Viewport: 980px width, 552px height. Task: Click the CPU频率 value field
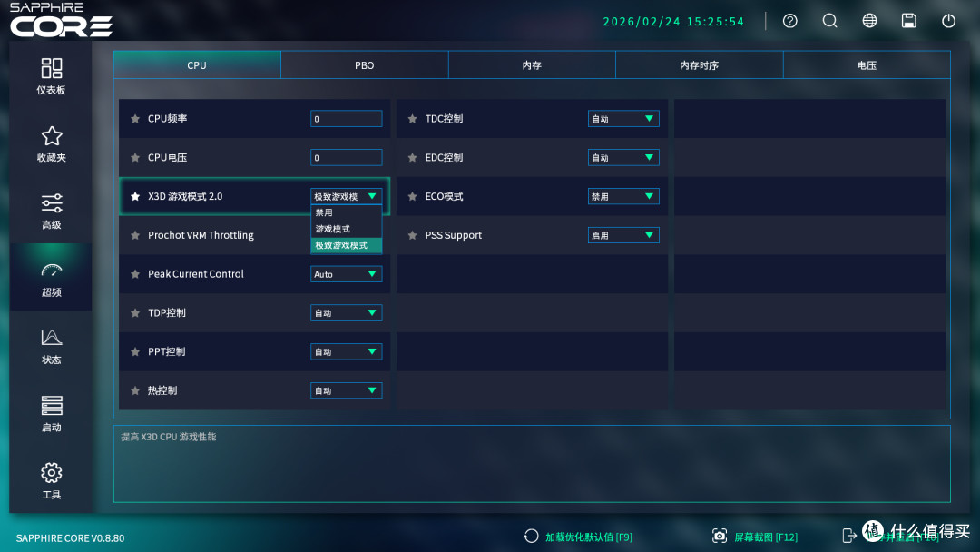(347, 119)
